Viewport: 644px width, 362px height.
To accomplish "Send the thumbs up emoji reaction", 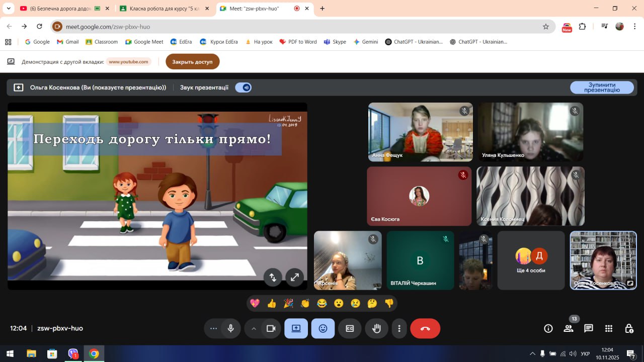I will pyautogui.click(x=272, y=303).
